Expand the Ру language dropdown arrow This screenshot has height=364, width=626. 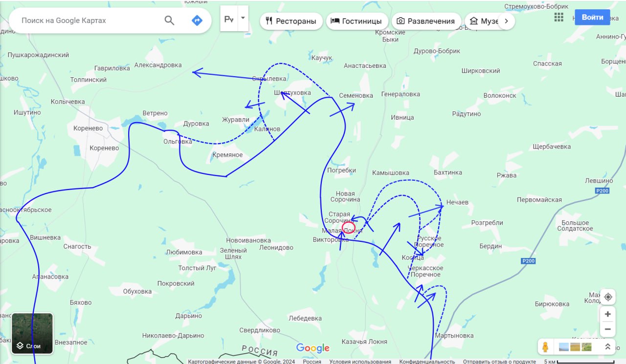coord(243,19)
